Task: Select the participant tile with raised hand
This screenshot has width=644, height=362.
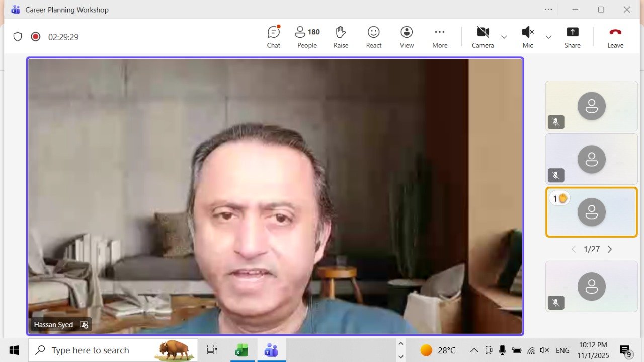Action: tap(591, 212)
